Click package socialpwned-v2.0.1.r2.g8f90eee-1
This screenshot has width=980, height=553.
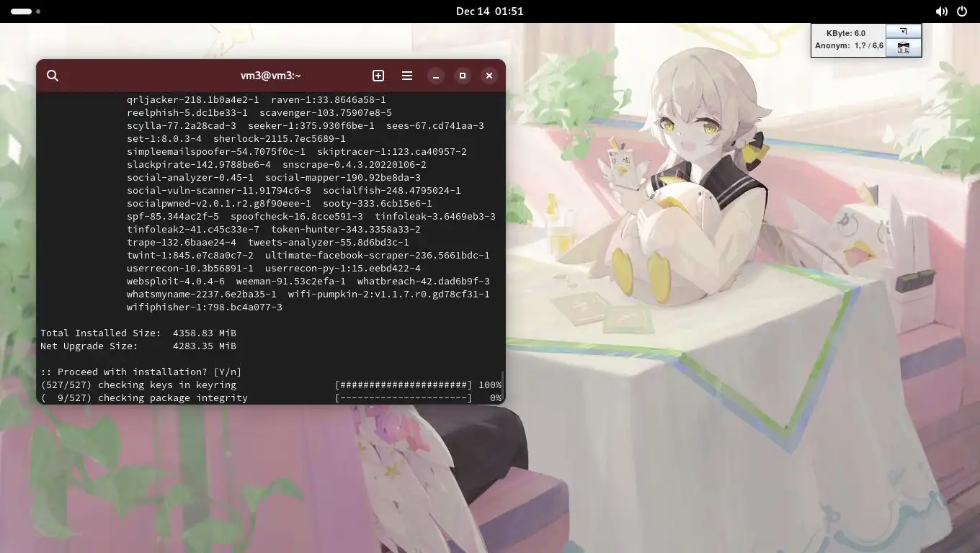pos(219,204)
